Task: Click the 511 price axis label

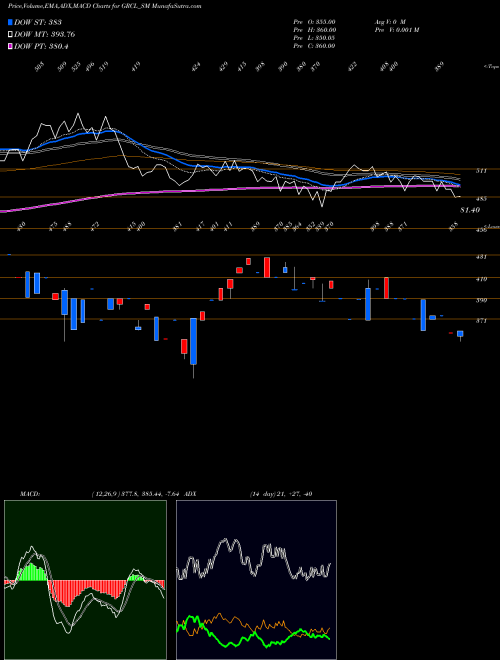Action: point(481,171)
